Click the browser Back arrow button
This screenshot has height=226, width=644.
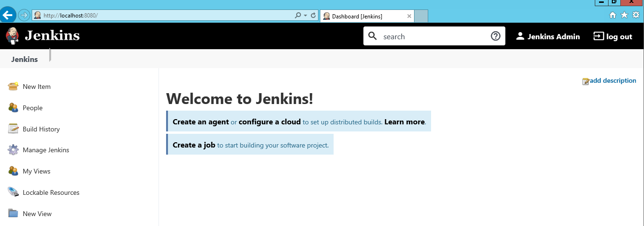8,15
